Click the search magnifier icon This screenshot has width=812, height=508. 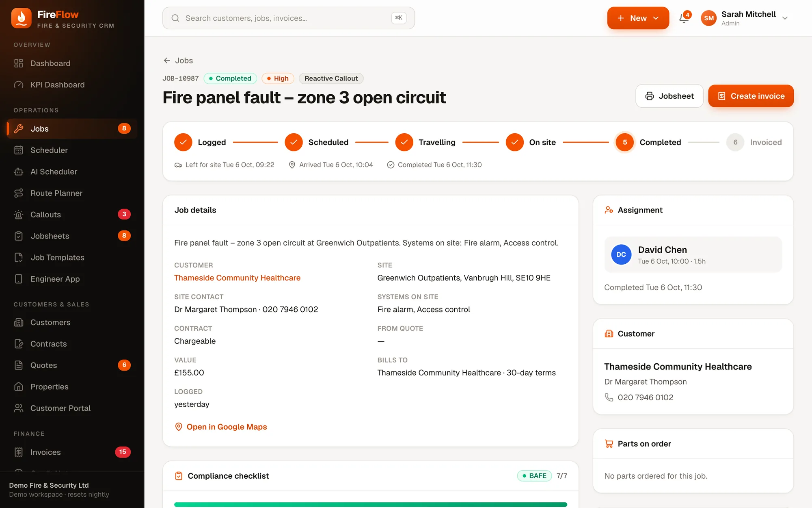[175, 18]
